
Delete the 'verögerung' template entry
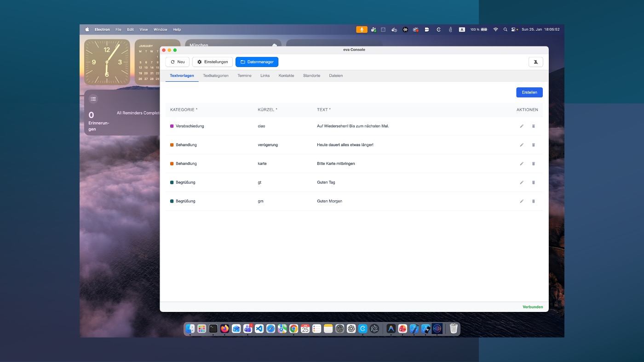(534, 145)
